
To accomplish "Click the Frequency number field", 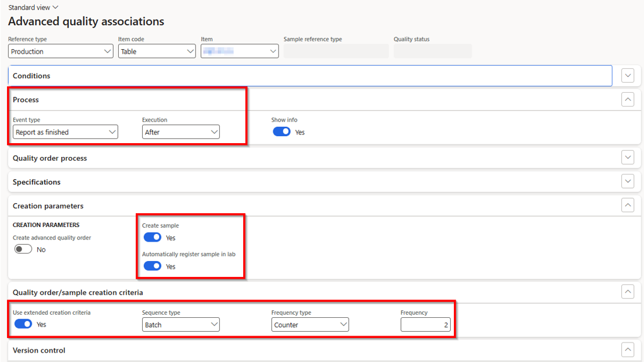I will coord(426,325).
